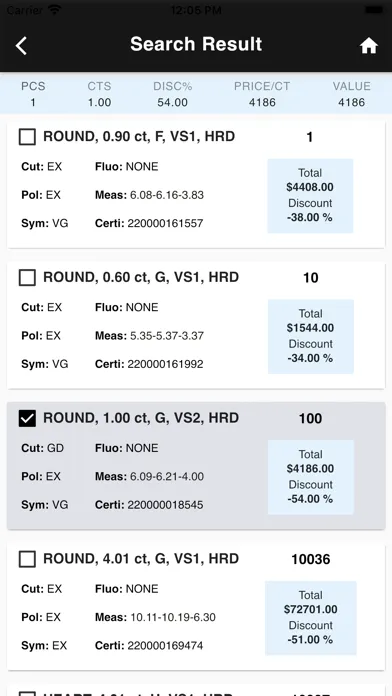This screenshot has width=392, height=696.
Task: Open the $4408.00 total price box
Action: (x=310, y=196)
